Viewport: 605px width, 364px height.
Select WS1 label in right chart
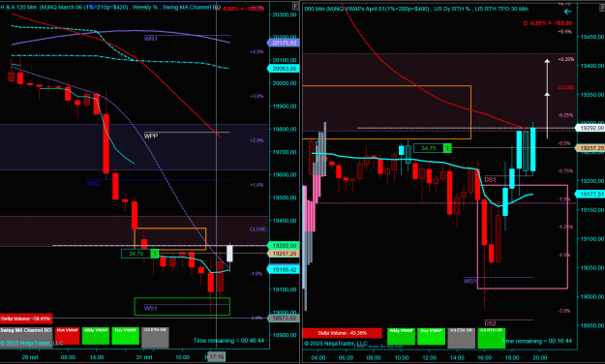(469, 281)
